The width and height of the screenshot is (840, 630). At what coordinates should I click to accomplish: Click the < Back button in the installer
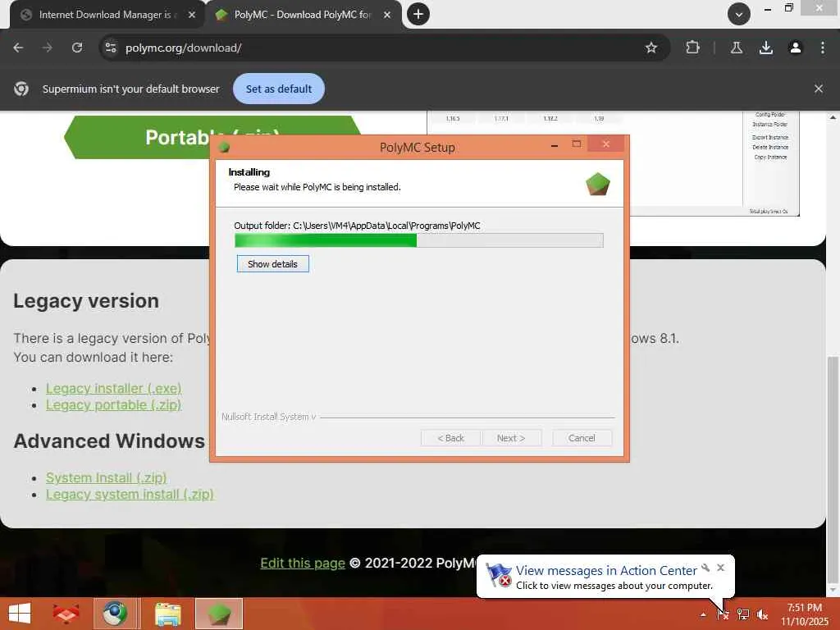click(x=450, y=438)
